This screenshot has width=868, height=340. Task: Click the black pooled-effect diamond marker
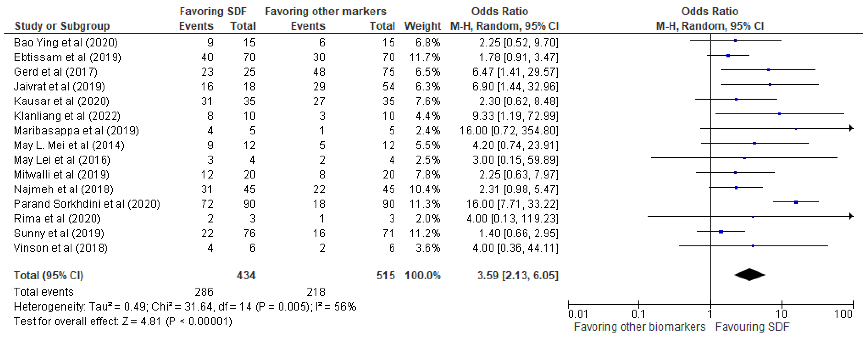[750, 275]
